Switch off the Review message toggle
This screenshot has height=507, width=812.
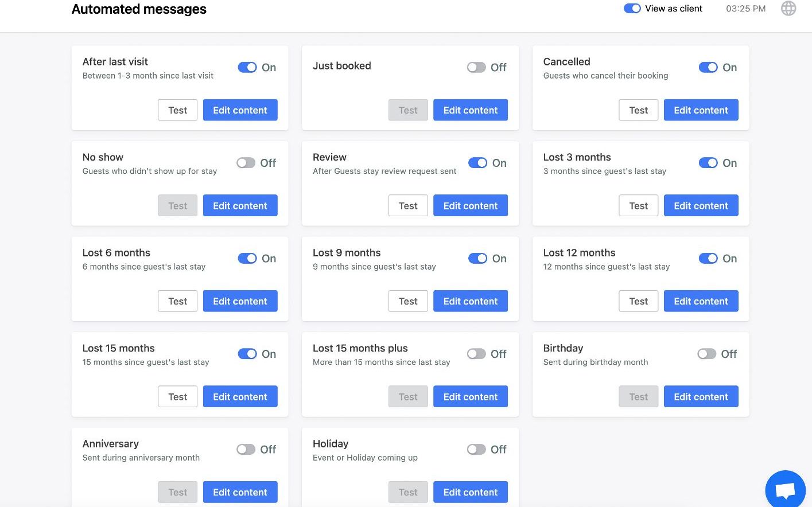pos(477,163)
